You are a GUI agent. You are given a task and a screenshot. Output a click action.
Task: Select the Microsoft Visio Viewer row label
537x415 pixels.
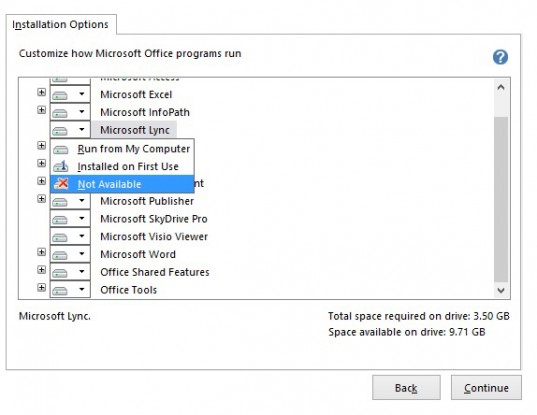[x=154, y=237]
